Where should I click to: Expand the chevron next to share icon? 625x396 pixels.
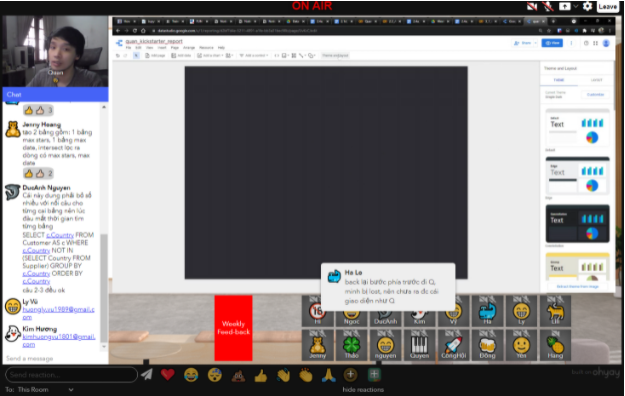(x=576, y=6)
